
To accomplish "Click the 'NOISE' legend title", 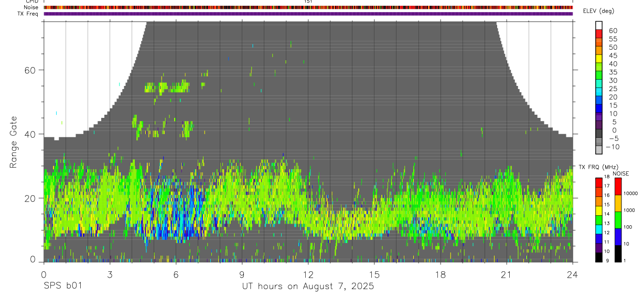I will [x=621, y=173].
